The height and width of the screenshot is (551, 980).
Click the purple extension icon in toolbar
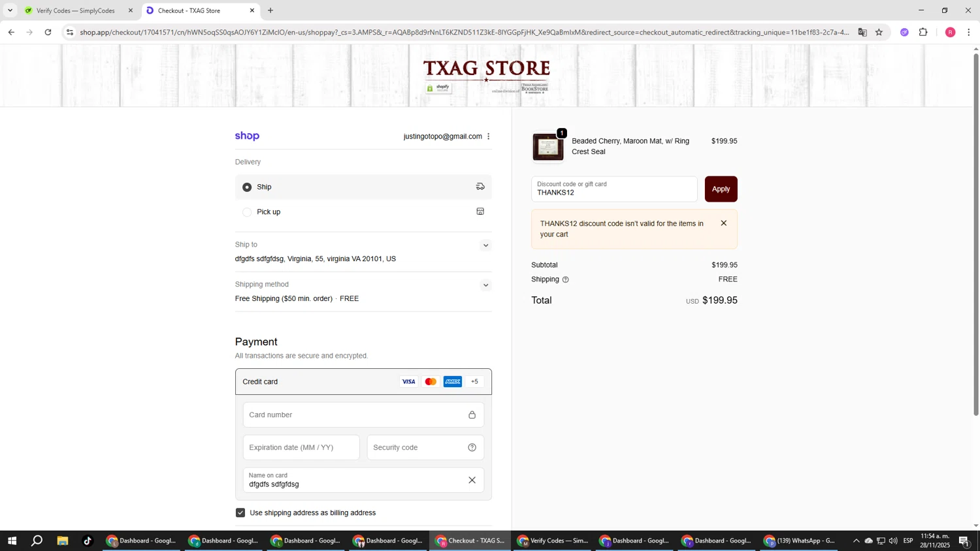tap(904, 32)
